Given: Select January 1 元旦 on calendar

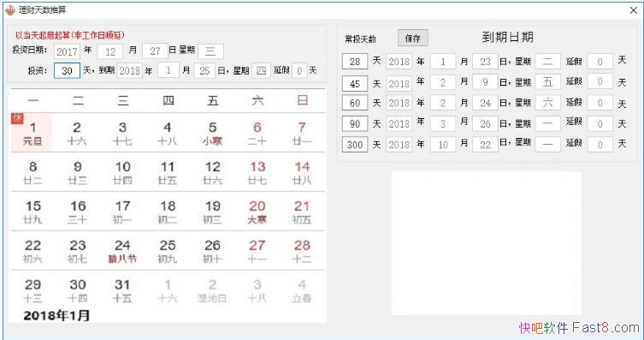Looking at the screenshot, I should 32,134.
